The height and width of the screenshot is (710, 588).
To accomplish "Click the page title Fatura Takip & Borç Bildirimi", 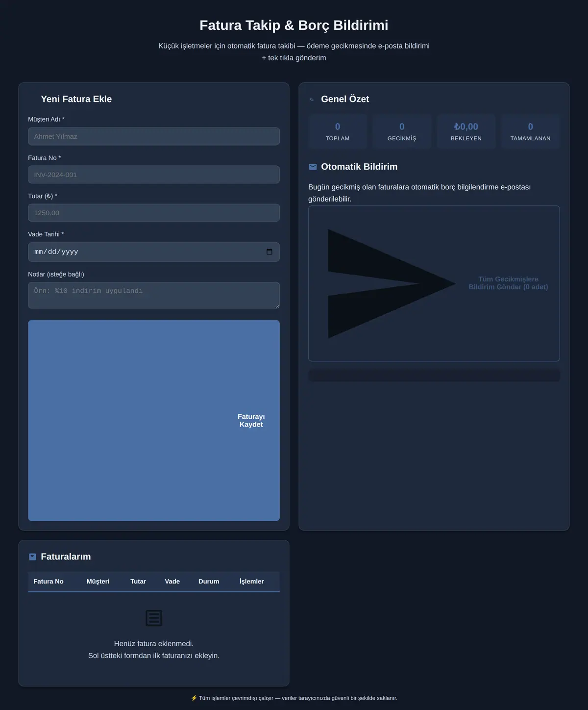I will pyautogui.click(x=294, y=25).
